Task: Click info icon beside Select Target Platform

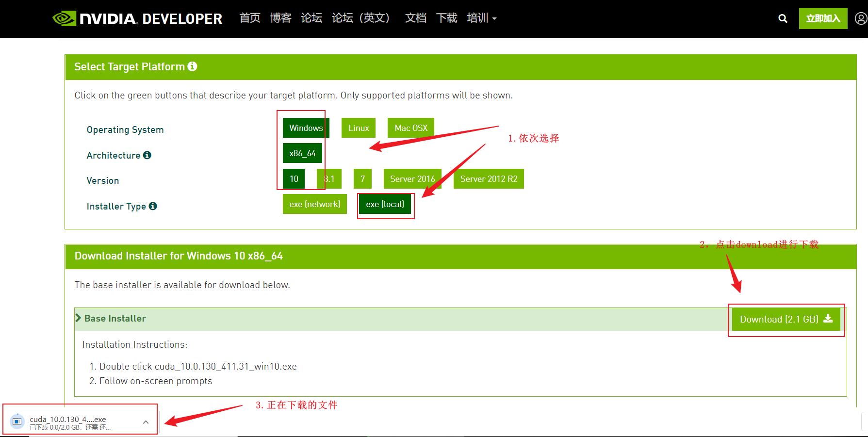Action: click(x=193, y=66)
